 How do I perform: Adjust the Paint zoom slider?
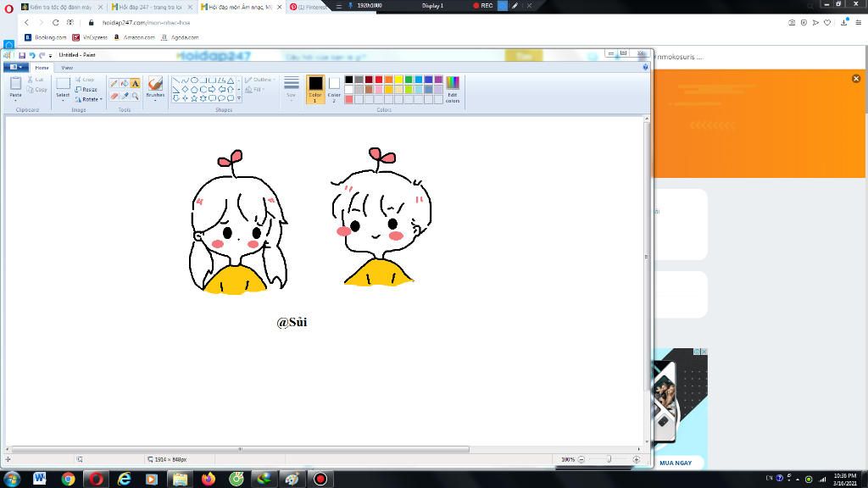click(609, 459)
